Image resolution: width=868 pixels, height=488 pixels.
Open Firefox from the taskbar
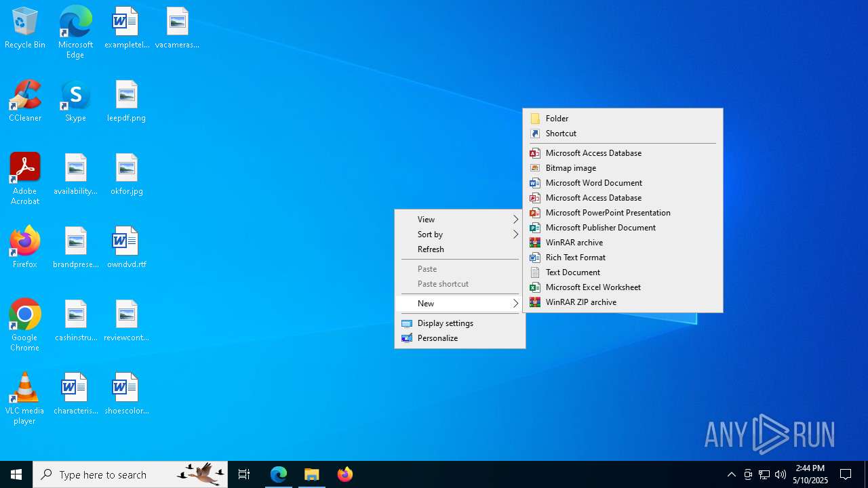(345, 474)
